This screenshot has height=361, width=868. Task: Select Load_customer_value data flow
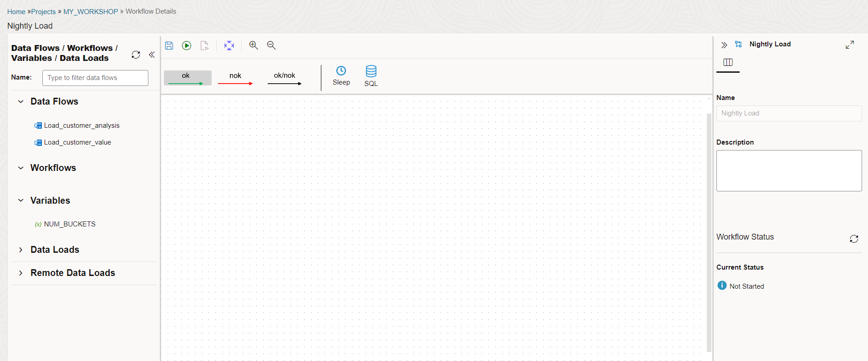point(77,142)
